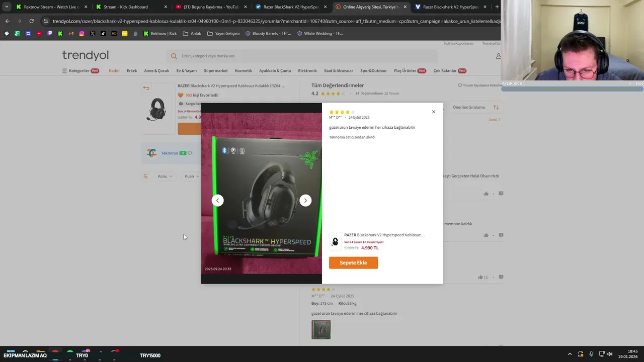644x362 pixels.
Task: Click the filter sliders icon beside Konu
Action: coord(145,176)
